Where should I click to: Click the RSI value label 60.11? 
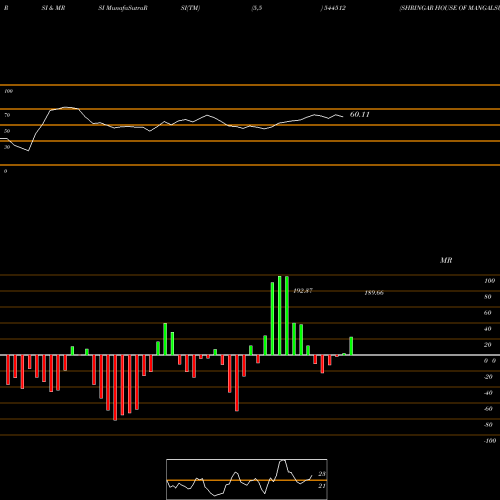[360, 114]
